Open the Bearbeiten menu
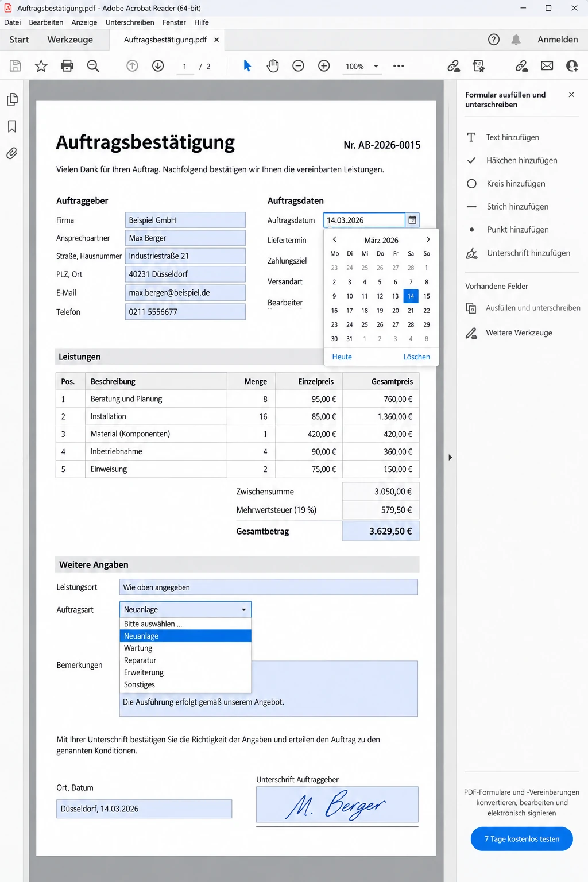The width and height of the screenshot is (588, 882). click(46, 22)
